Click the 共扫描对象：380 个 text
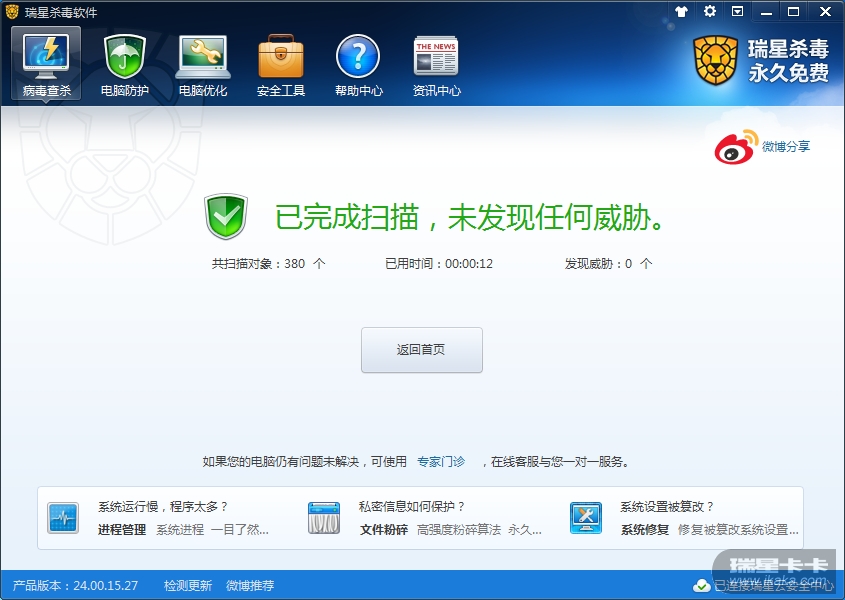The width and height of the screenshot is (845, 600). (268, 264)
